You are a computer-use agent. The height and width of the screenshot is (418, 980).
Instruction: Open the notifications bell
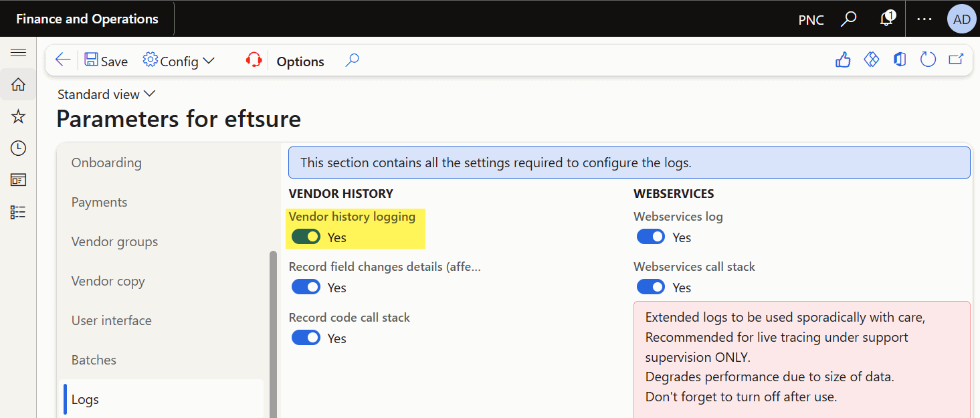coord(887,19)
